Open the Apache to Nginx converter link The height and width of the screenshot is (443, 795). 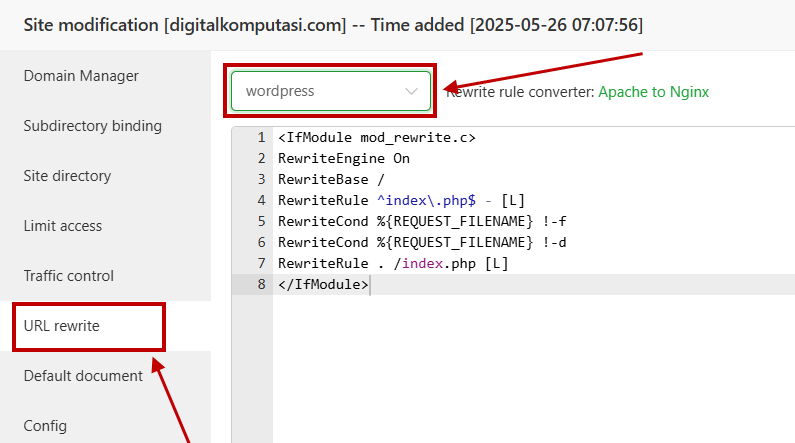point(654,92)
